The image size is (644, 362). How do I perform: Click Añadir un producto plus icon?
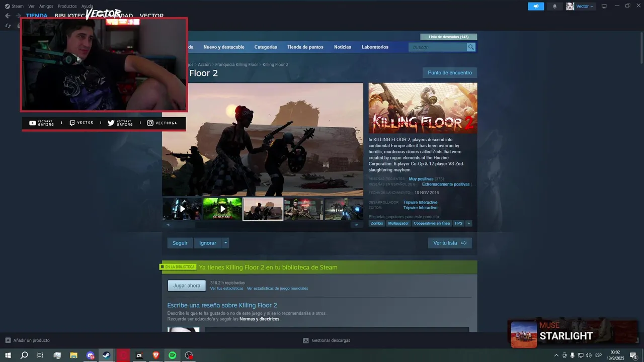8,340
